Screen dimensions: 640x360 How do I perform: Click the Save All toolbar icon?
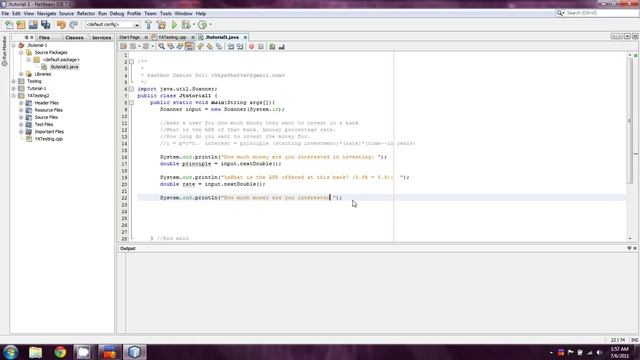(45, 24)
